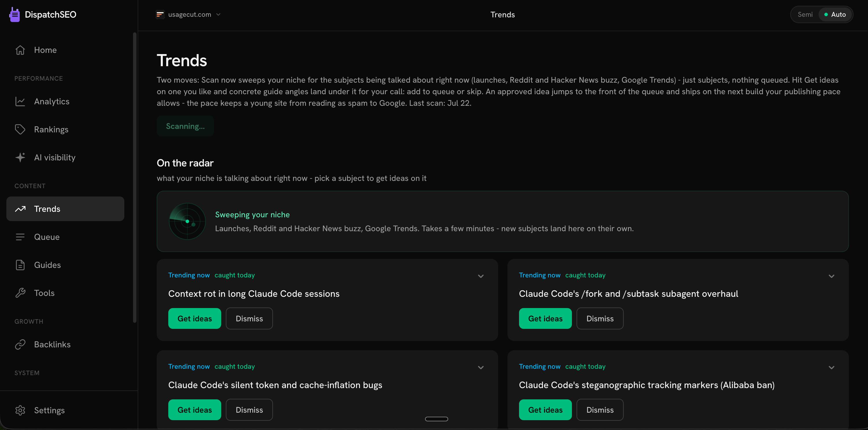Click the Trends arrow icon in sidebar

point(20,209)
